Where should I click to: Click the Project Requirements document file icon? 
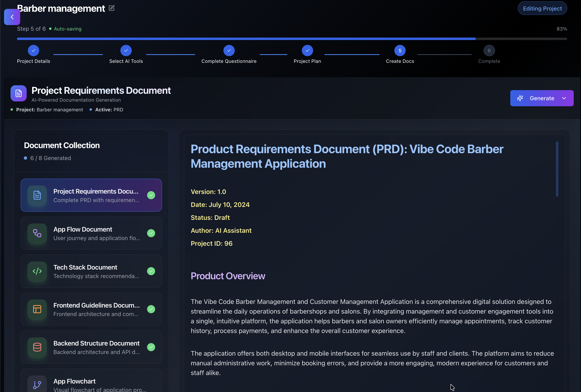(x=37, y=195)
